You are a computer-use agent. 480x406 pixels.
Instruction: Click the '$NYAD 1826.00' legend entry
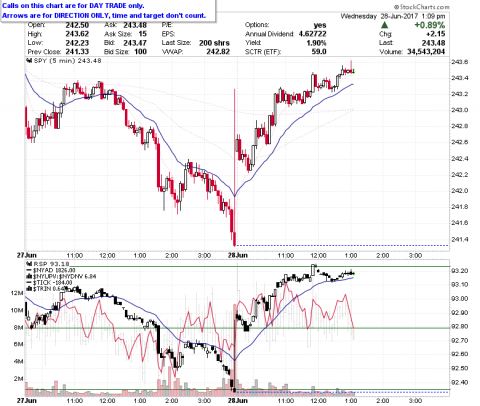tap(54, 270)
